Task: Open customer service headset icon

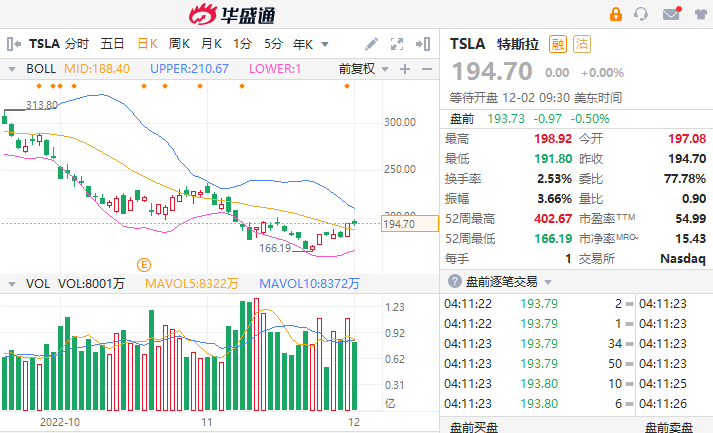Action: pyautogui.click(x=641, y=14)
